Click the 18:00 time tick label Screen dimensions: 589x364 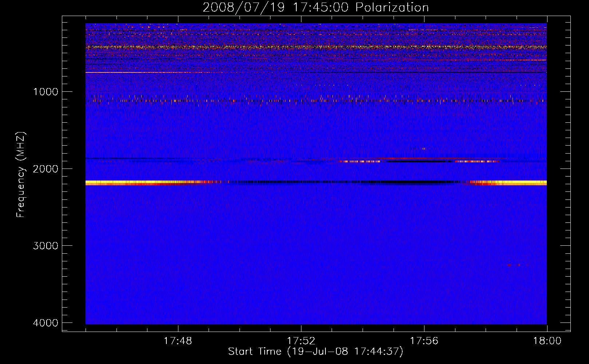coord(547,341)
